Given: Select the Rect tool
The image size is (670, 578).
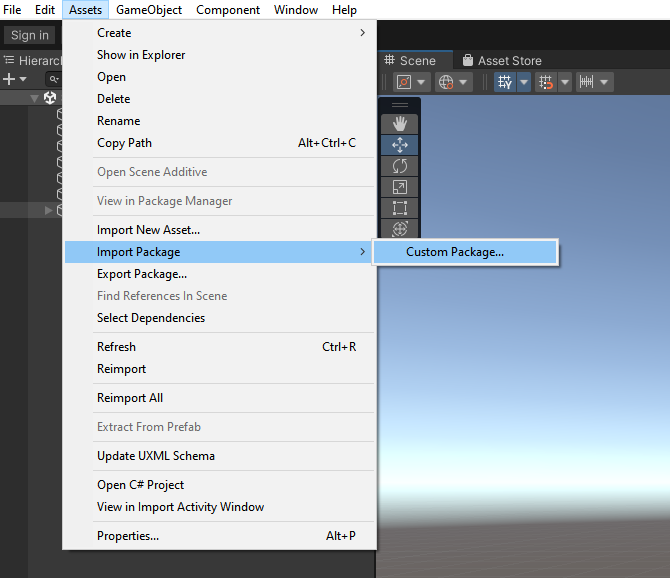Looking at the screenshot, I should (x=400, y=208).
